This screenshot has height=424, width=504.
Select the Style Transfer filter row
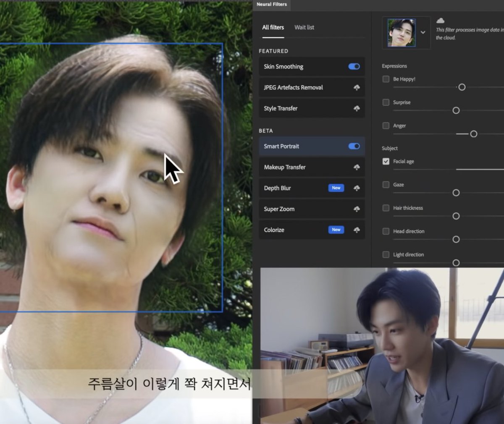pyautogui.click(x=312, y=108)
